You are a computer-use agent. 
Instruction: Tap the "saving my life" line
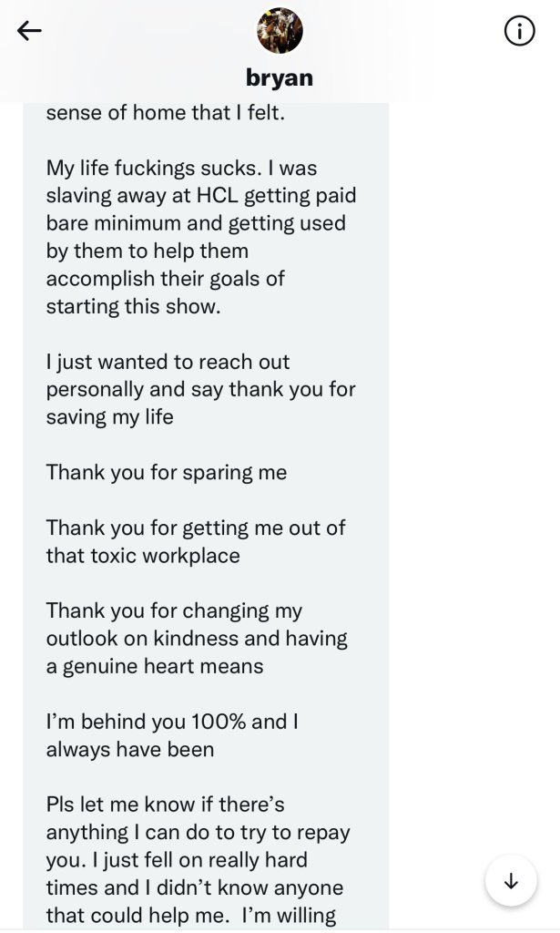[x=109, y=417]
